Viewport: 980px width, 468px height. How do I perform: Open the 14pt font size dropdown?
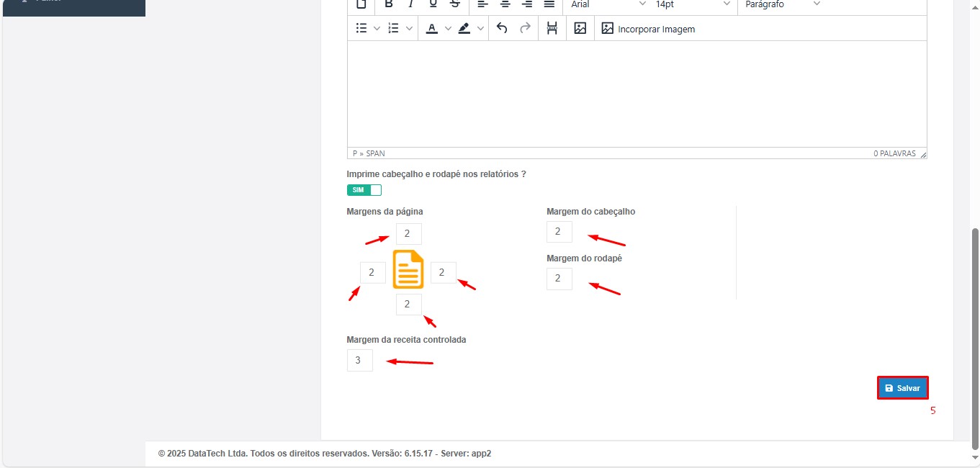[x=692, y=4]
